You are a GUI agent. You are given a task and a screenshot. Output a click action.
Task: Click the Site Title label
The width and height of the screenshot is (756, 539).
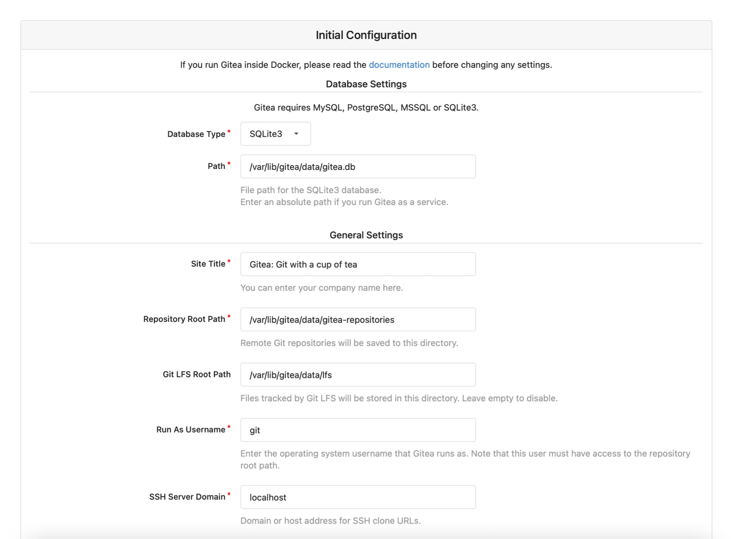click(x=208, y=264)
